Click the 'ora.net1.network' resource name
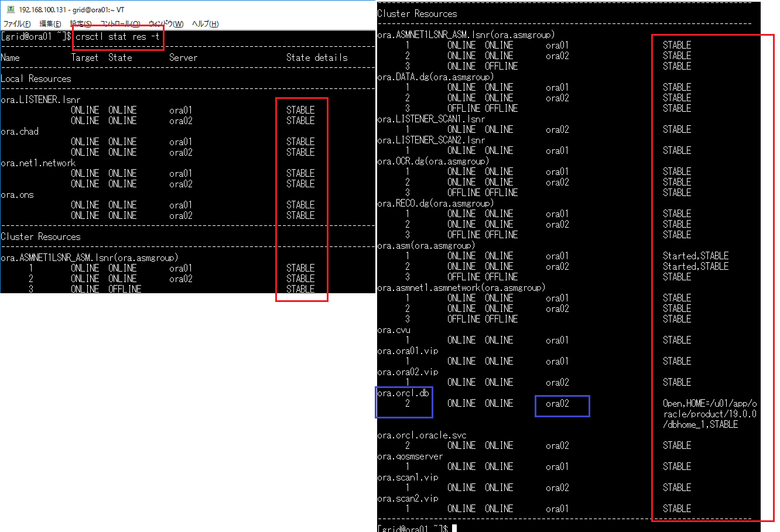Viewport: 780px width, 532px height. (38, 163)
